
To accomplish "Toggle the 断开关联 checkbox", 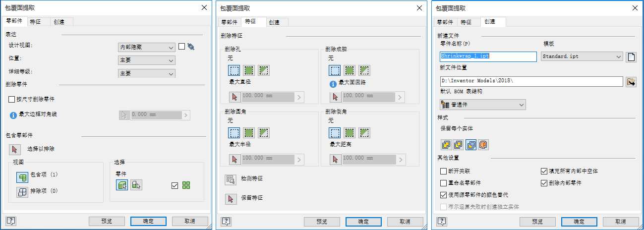I will [x=443, y=172].
